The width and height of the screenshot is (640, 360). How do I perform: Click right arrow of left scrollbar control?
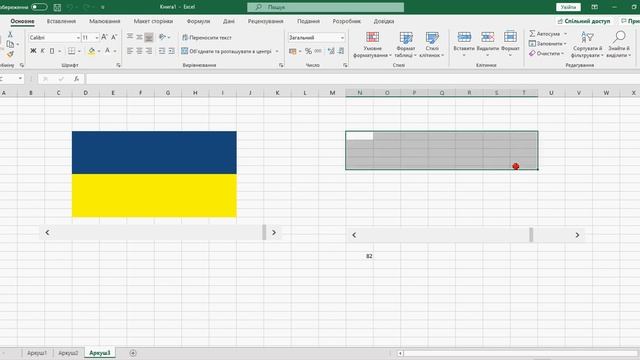click(274, 233)
